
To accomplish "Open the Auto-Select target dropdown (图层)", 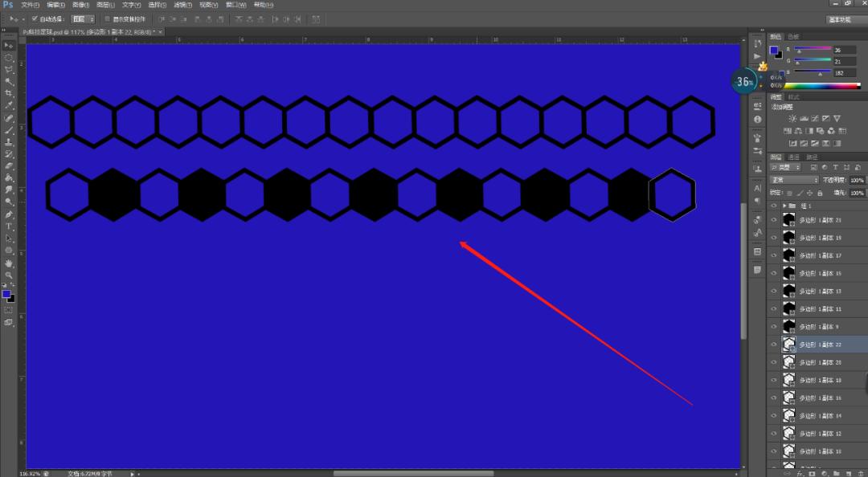I will tap(83, 18).
